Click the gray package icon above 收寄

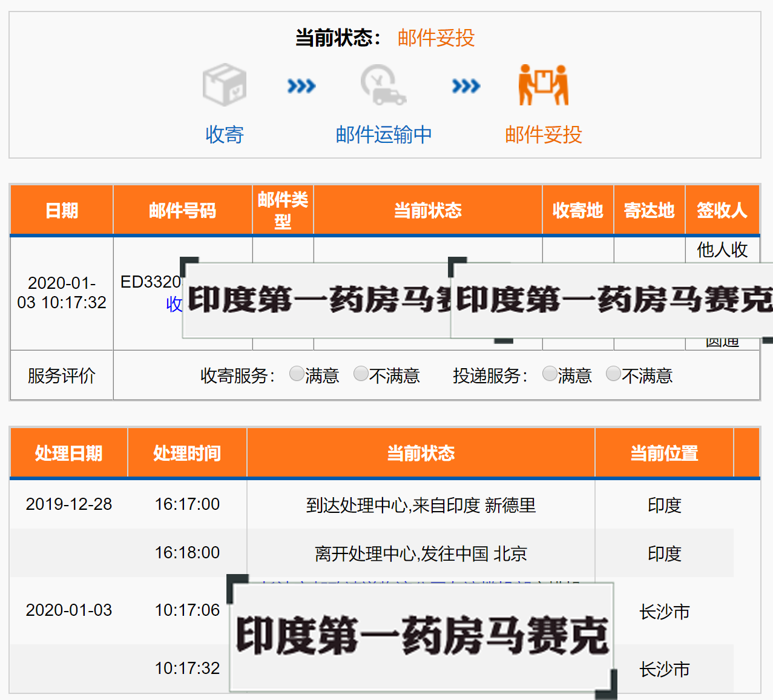pos(225,85)
